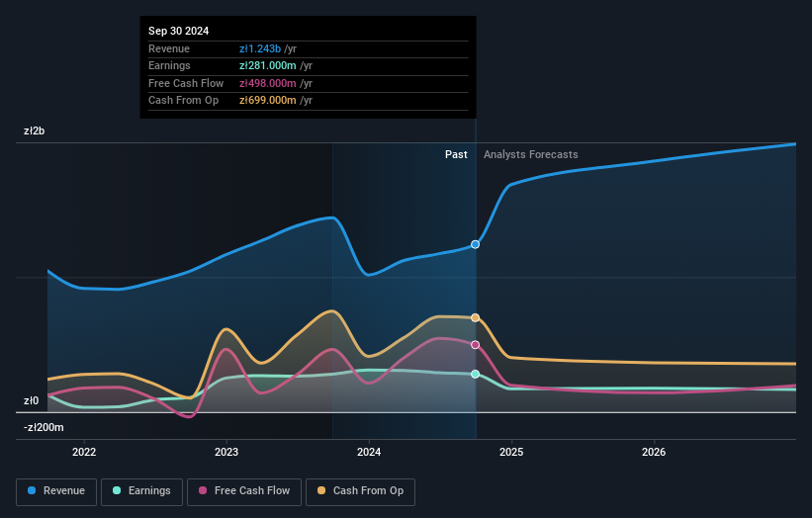Click the Cash From Op row label in tooltip
The width and height of the screenshot is (812, 518).
pyautogui.click(x=183, y=101)
